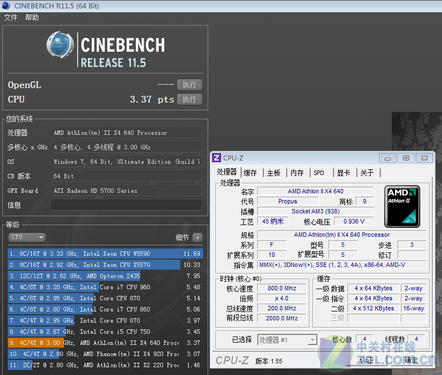Select ranking row Intel Xeon CPU W5590
Viewport: 442px width, 375px height.
click(x=105, y=254)
